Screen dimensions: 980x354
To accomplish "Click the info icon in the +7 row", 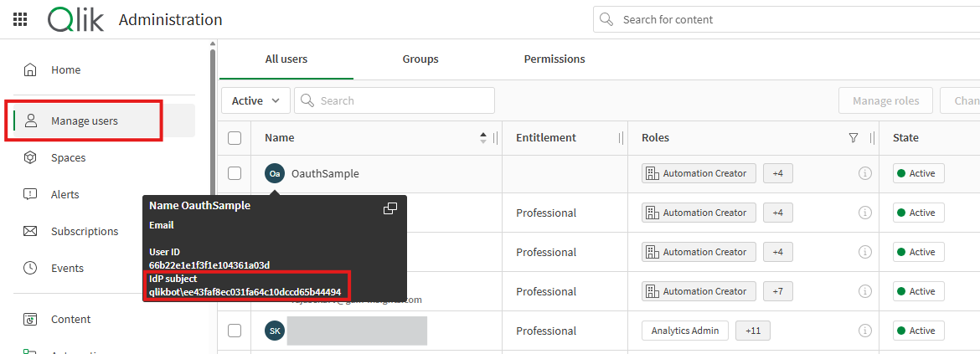I will (865, 291).
